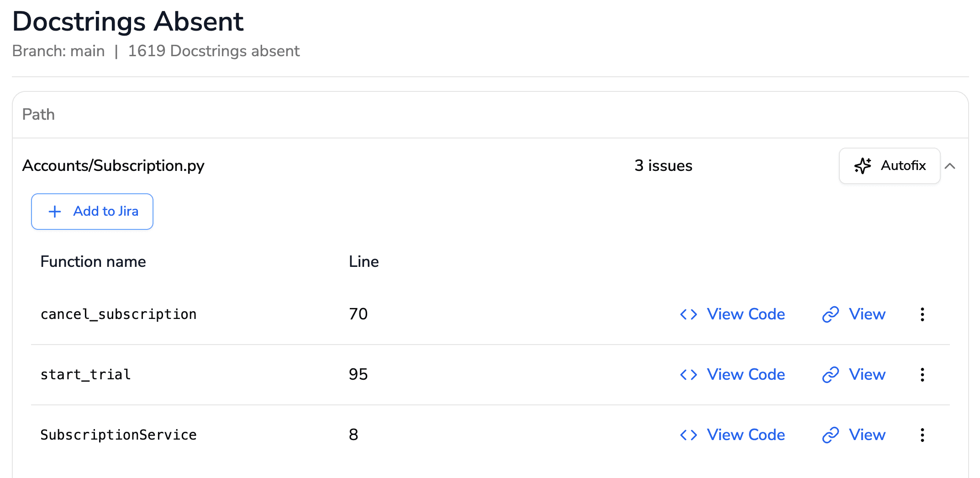Open the kebab menu for start_trial

(922, 374)
